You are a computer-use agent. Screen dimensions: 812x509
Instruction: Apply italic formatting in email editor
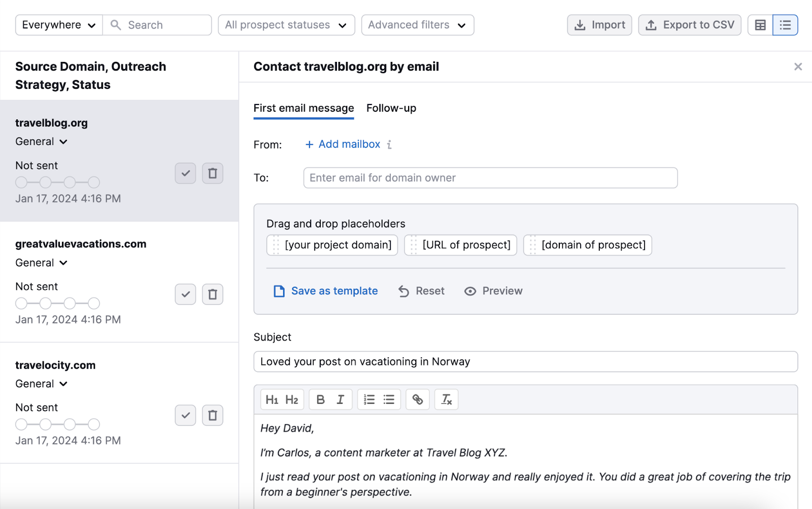pyautogui.click(x=341, y=399)
